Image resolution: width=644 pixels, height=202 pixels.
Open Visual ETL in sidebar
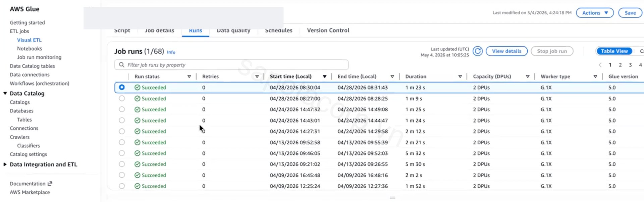[x=30, y=40]
